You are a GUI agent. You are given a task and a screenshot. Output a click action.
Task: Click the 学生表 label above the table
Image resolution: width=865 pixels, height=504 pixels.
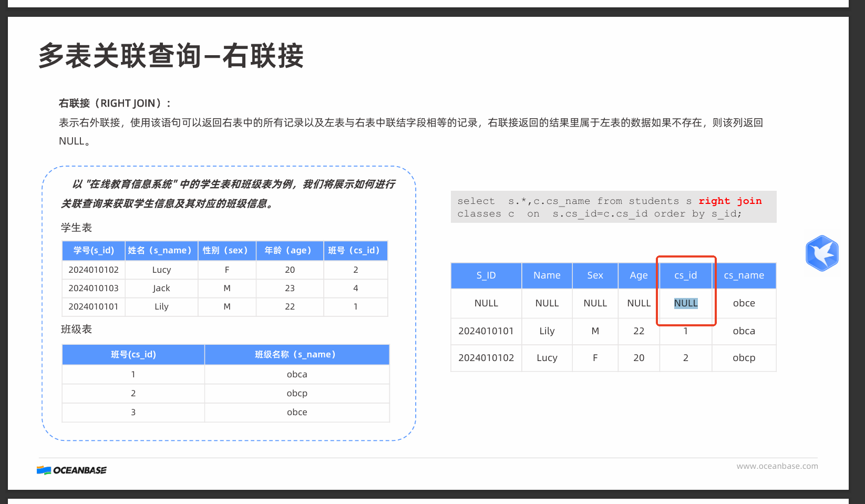76,228
